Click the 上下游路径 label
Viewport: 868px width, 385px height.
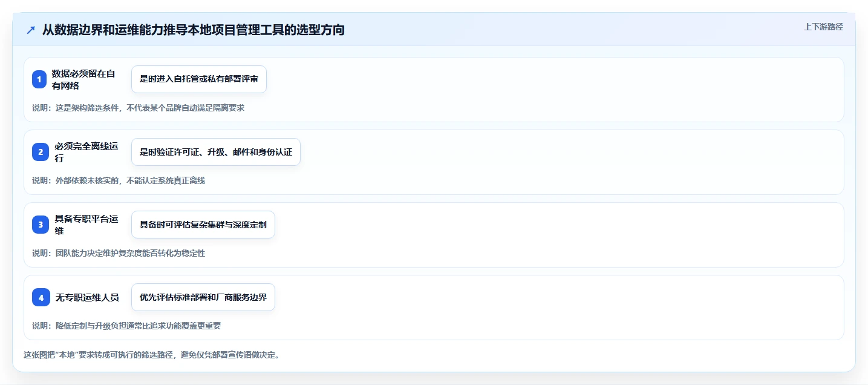[823, 27]
